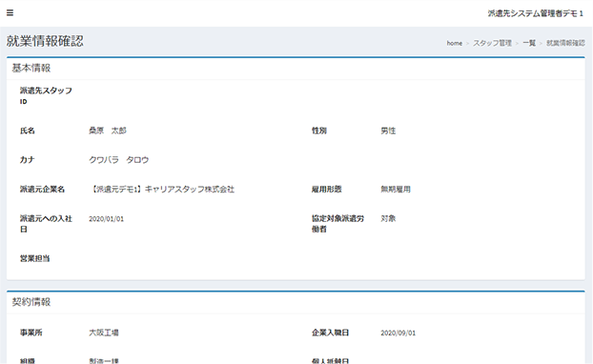Click the 基本情報 section header
The image size is (593, 364).
pyautogui.click(x=31, y=68)
